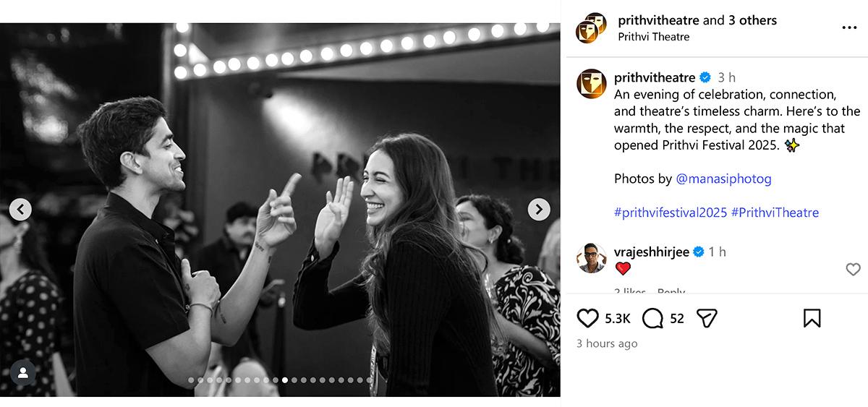The height and width of the screenshot is (407, 868).
Task: Show the '3 others' collaborators list
Action: (x=752, y=20)
